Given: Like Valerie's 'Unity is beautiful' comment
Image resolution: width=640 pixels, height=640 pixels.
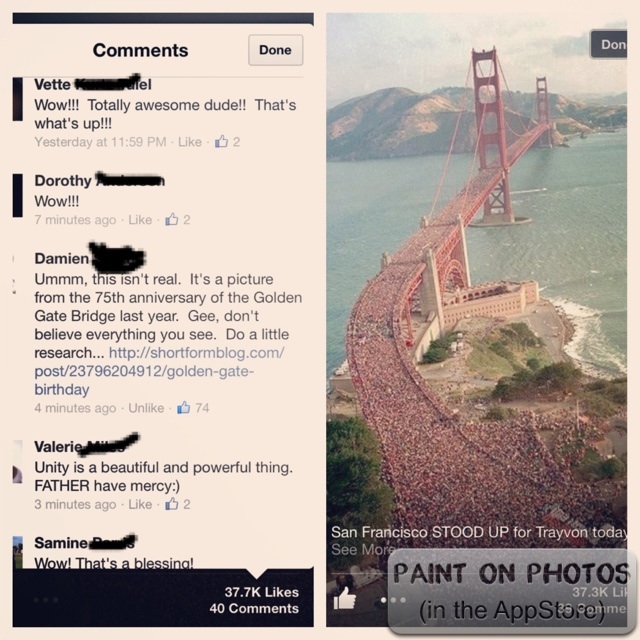Looking at the screenshot, I should [140, 504].
